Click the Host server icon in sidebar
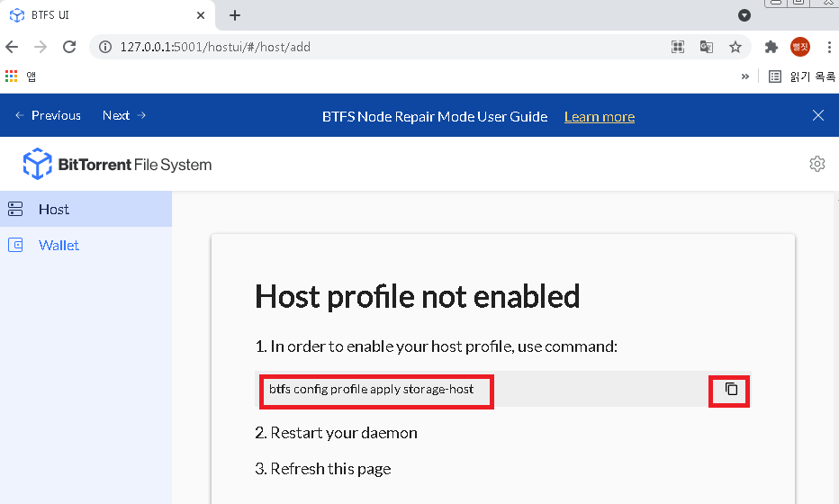 tap(15, 209)
